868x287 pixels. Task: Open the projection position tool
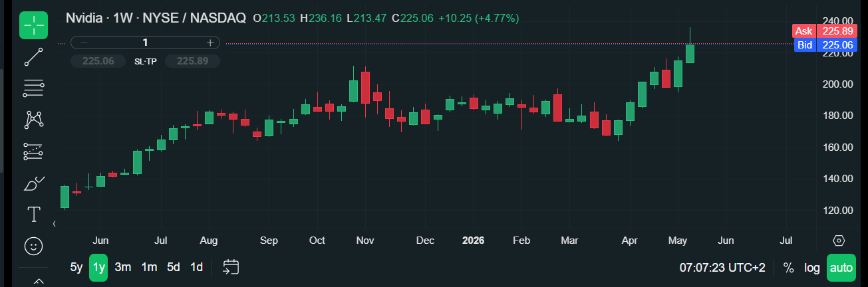pos(33,151)
